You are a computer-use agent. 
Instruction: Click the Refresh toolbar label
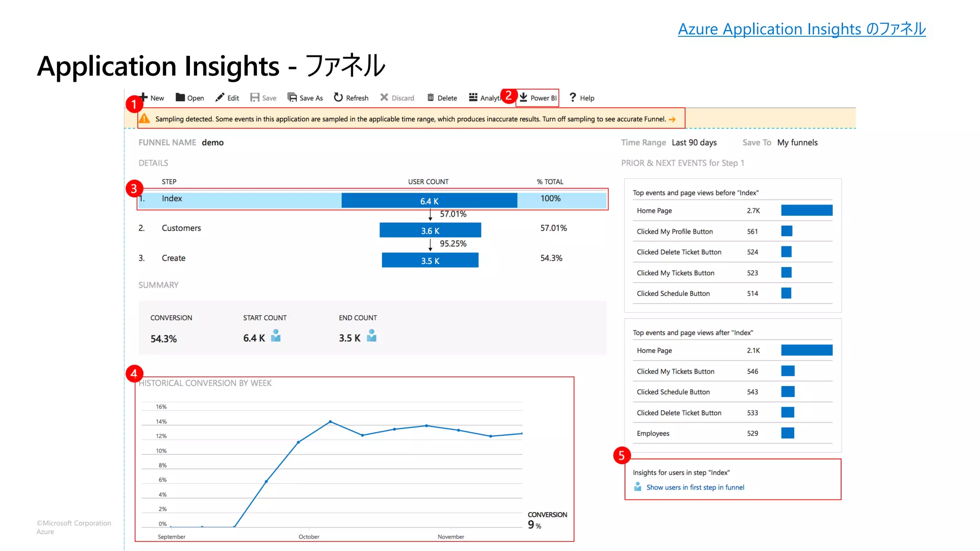pos(357,98)
